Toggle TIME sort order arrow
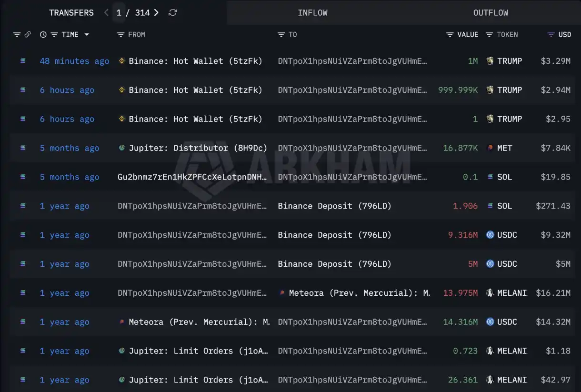Viewport: 581px width, 392px height. pyautogui.click(x=87, y=35)
